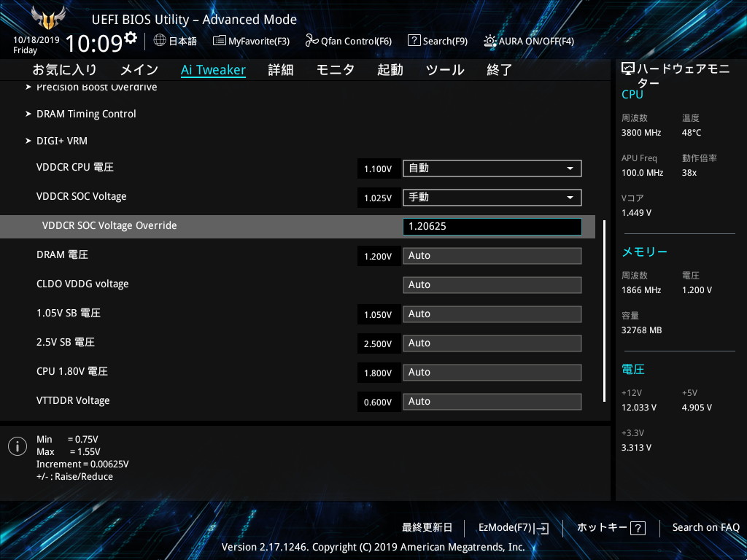Screen dimensions: 747x560
Task: Click DRAM 電圧 Auto field
Action: (492, 256)
